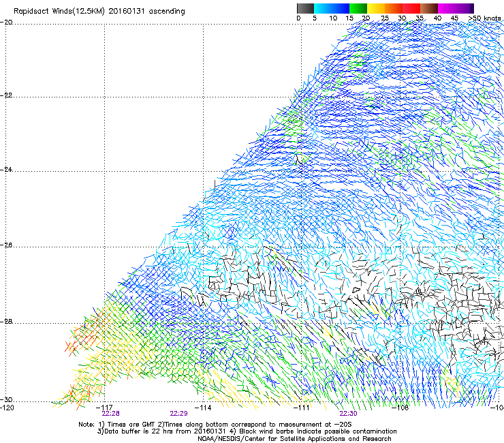
Task: Click the latitude label -28
Action: click(6, 322)
